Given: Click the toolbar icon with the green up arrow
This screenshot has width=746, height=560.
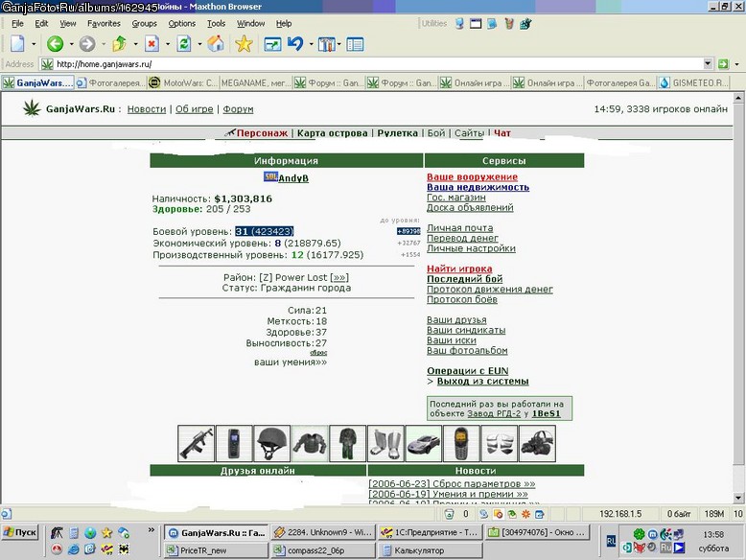Looking at the screenshot, I should (119, 44).
